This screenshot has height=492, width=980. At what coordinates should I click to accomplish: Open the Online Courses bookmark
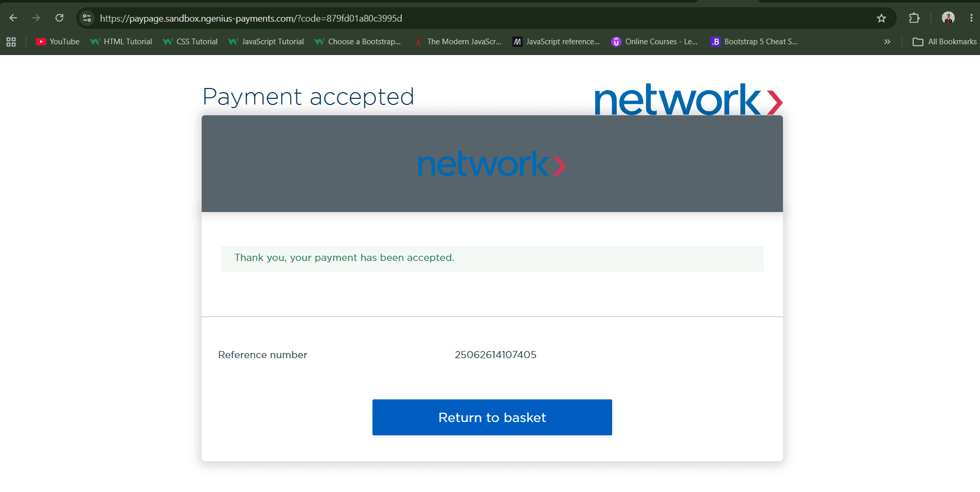pos(654,42)
